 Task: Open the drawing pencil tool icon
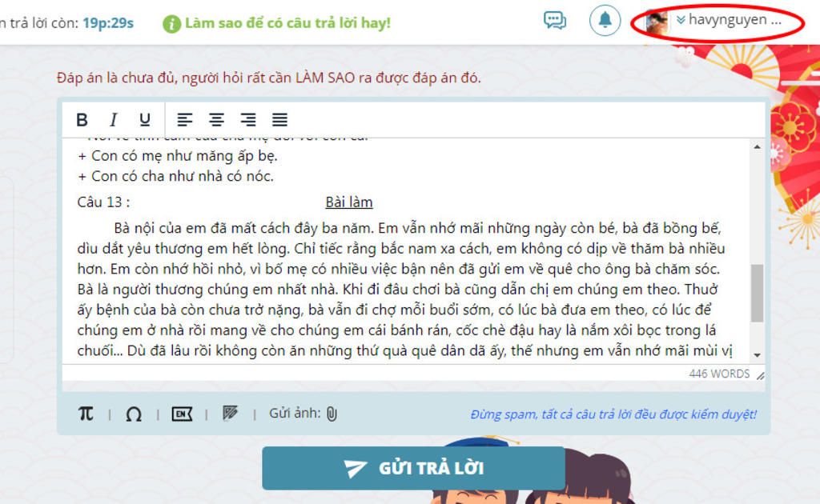230,413
